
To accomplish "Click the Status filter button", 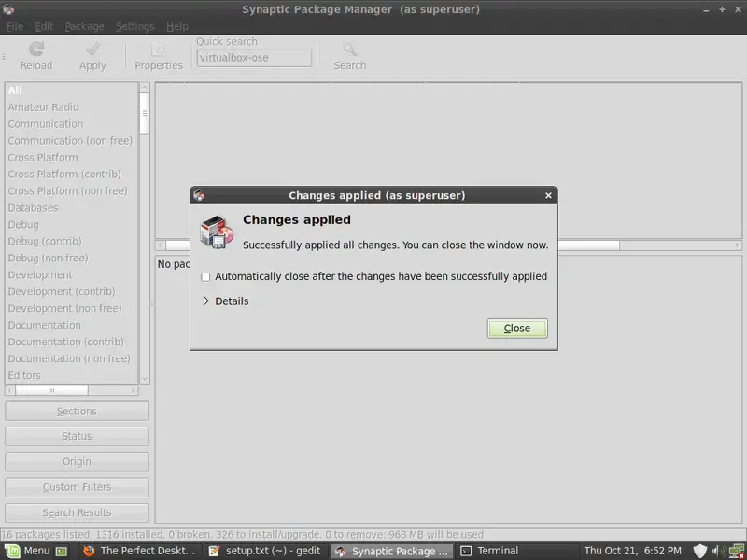I will (x=77, y=436).
